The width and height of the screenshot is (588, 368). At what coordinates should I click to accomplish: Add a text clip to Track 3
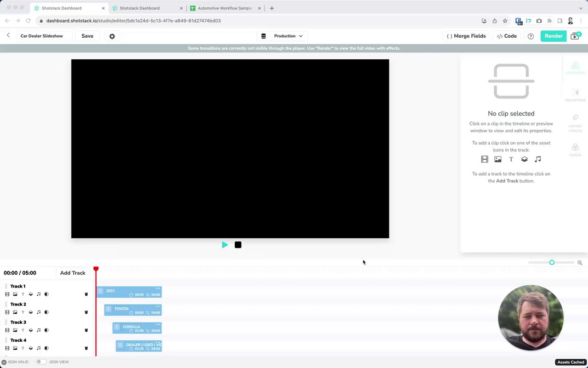pos(23,330)
